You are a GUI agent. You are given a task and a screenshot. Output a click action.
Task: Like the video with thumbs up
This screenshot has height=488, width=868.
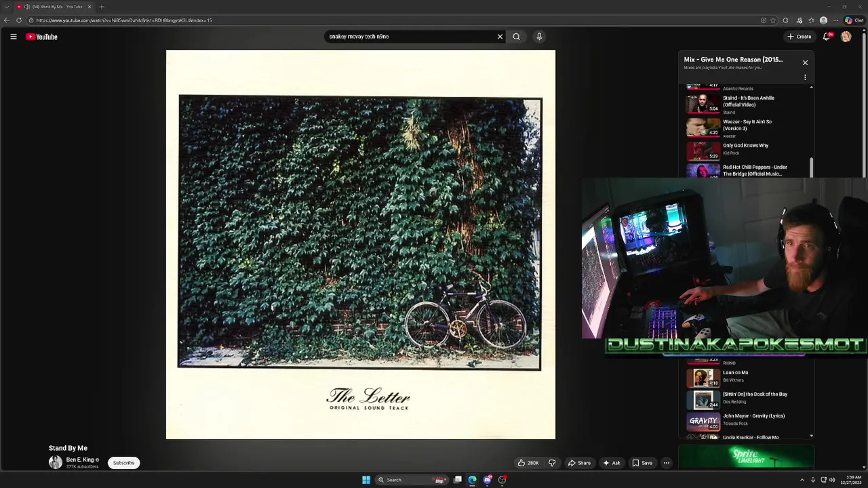(x=528, y=463)
